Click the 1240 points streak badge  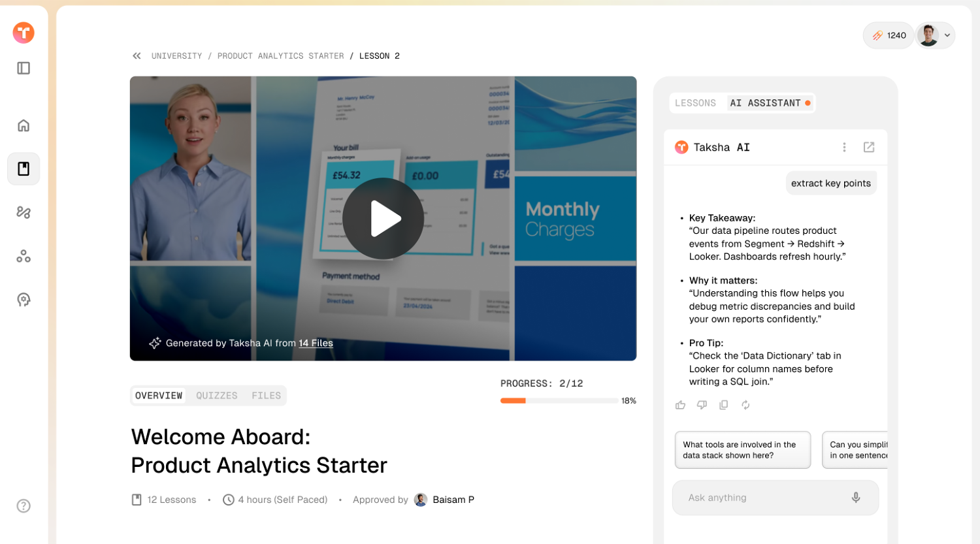click(x=889, y=35)
